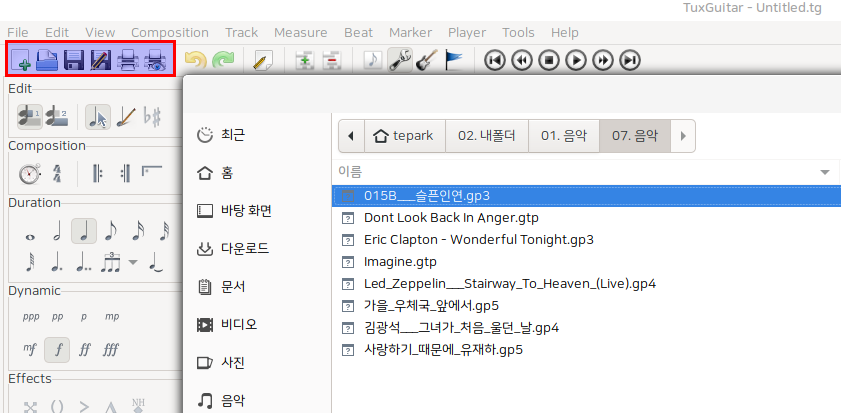The width and height of the screenshot is (841, 413).
Task: Select the fortissimo ff dynamic
Action: [x=85, y=350]
